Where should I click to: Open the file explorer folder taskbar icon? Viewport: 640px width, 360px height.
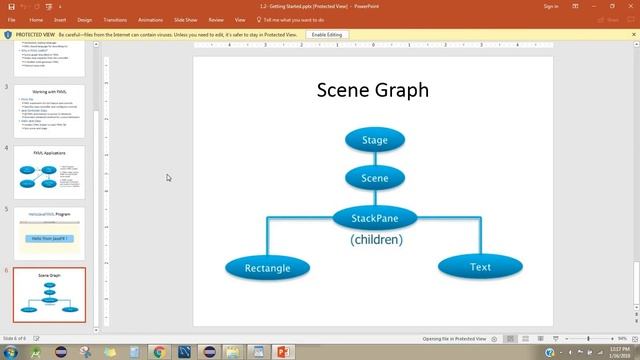tap(233, 352)
